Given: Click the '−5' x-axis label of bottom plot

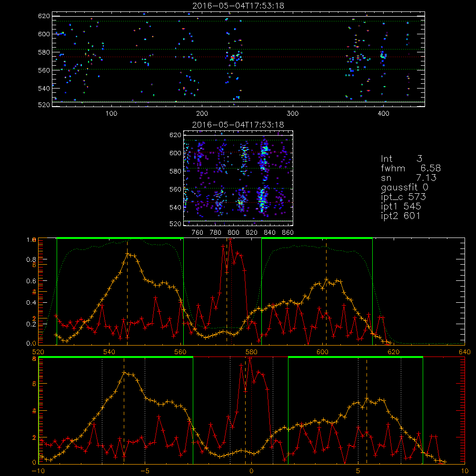Looking at the screenshot, I should coord(145,471).
